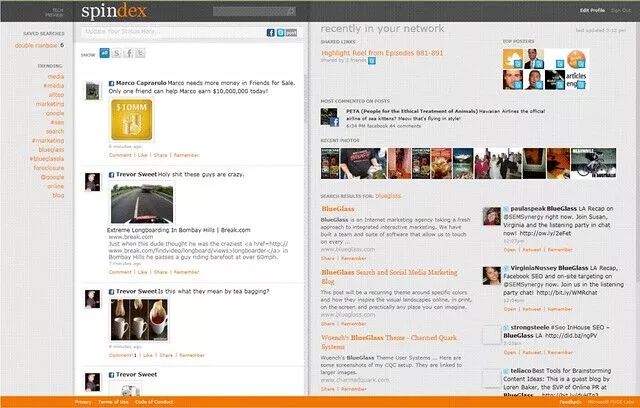Open the longboarding road video thumbnail

[x=142, y=203]
